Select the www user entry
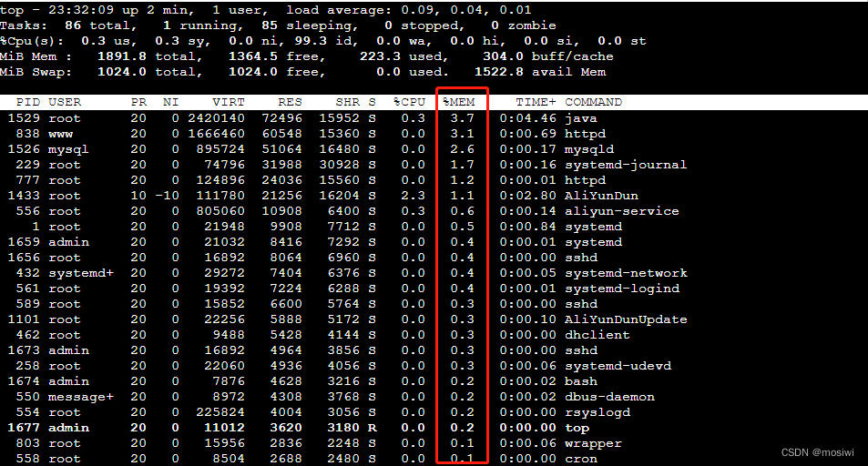The height and width of the screenshot is (466, 868). (x=60, y=134)
